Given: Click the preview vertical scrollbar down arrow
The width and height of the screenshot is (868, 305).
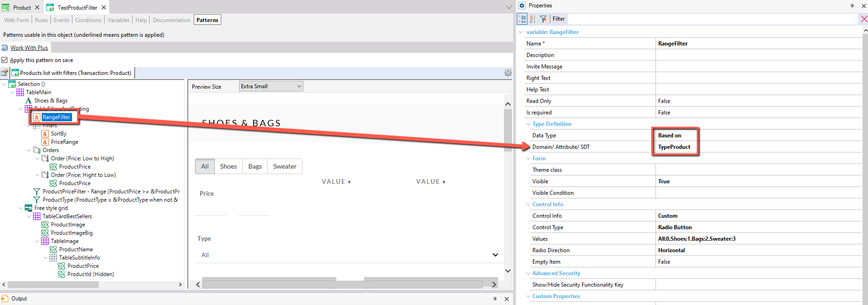Looking at the screenshot, I should [508, 271].
